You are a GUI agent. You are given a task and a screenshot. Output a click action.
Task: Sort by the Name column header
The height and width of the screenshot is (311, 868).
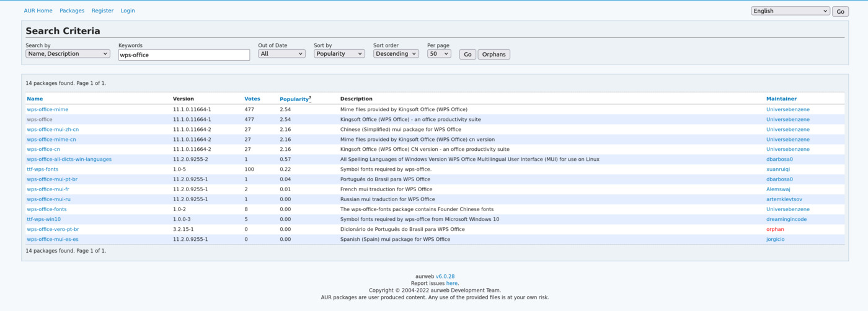pos(35,99)
